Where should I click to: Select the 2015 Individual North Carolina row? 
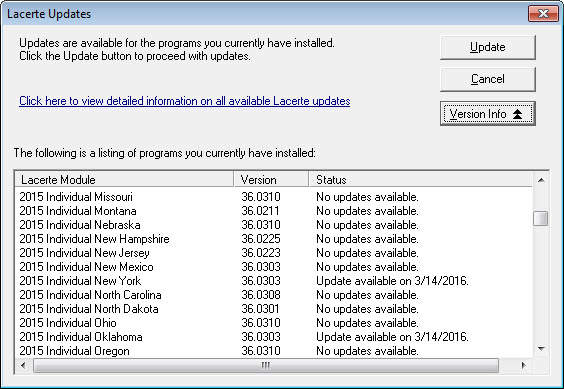(x=273, y=295)
